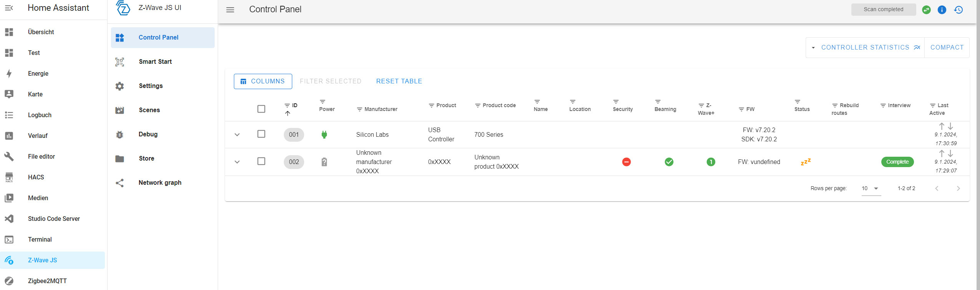Click RESET TABLE button
This screenshot has height=290, width=980.
399,81
